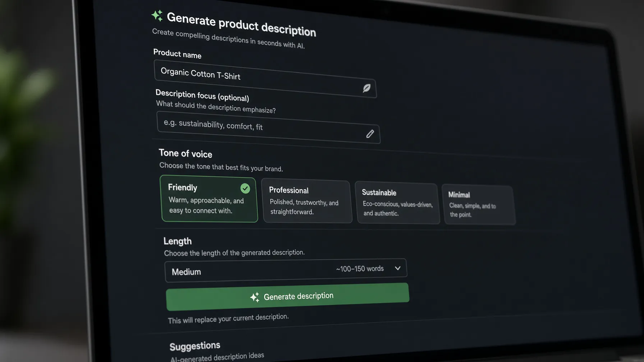
Task: Click 'Choose the tone that best fits your brand.'
Action: click(x=221, y=167)
